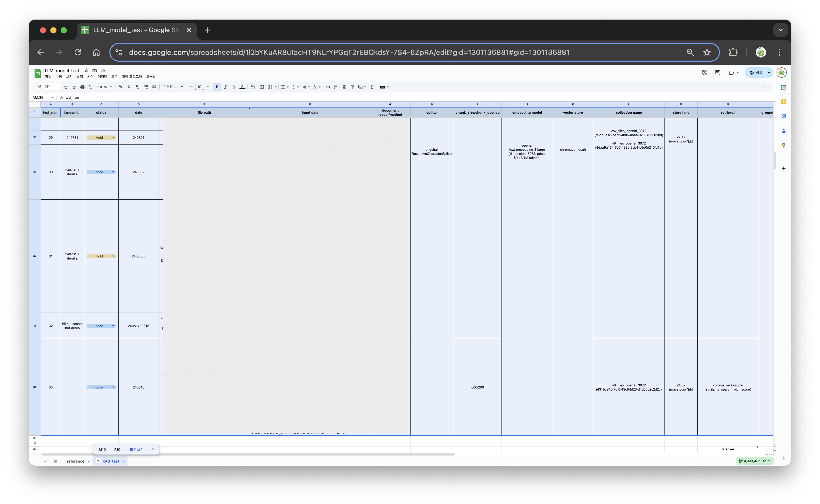Click the borders icon
Viewport: 820px width, 504px height.
point(262,87)
